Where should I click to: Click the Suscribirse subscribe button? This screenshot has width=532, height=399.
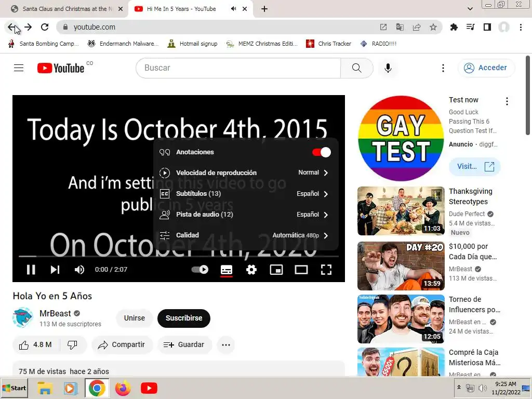(x=184, y=318)
